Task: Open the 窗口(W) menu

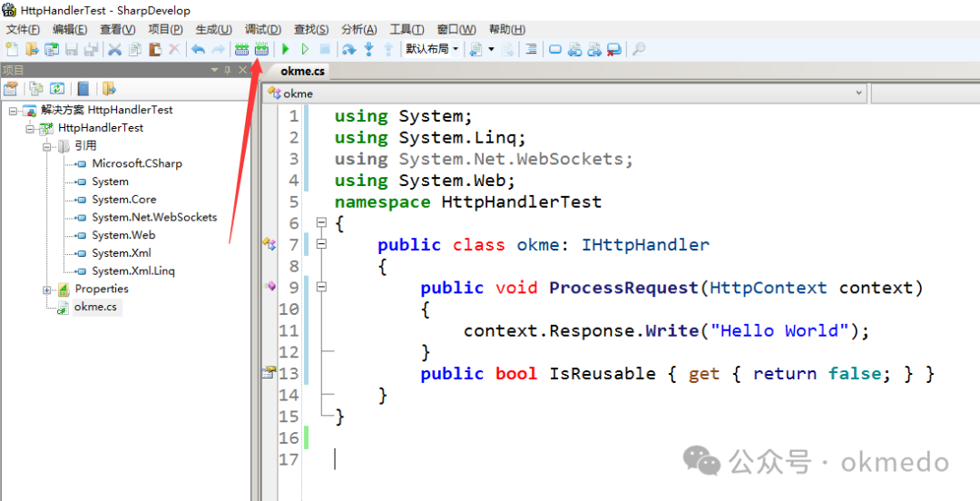Action: point(456,29)
